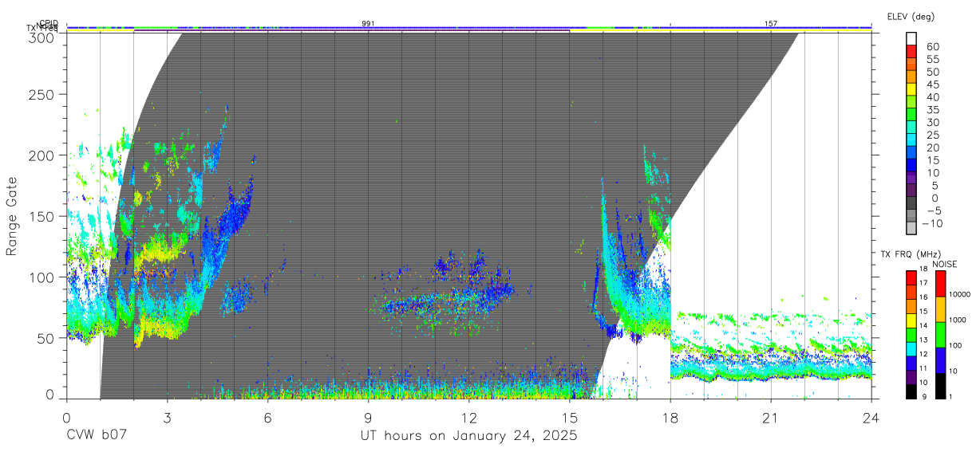Click the Range Gate axis label
The width and height of the screenshot is (980, 452).
click(13, 216)
